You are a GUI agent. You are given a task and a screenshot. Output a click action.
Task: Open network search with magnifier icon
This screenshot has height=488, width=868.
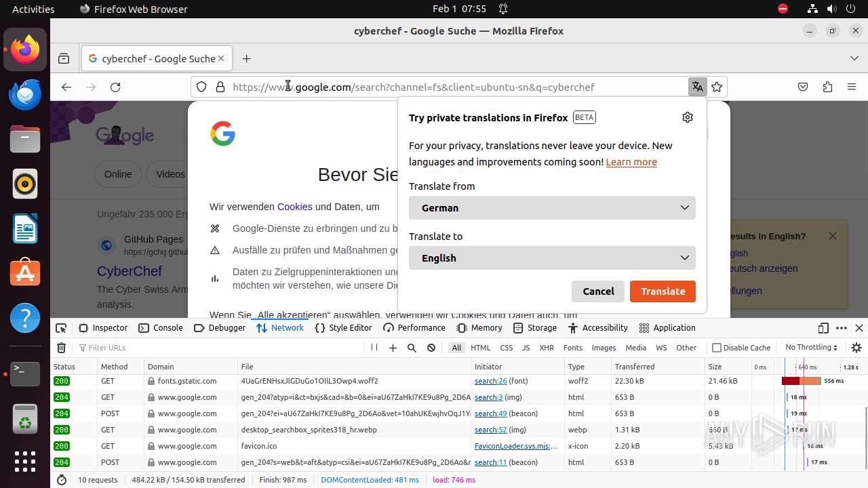click(412, 348)
